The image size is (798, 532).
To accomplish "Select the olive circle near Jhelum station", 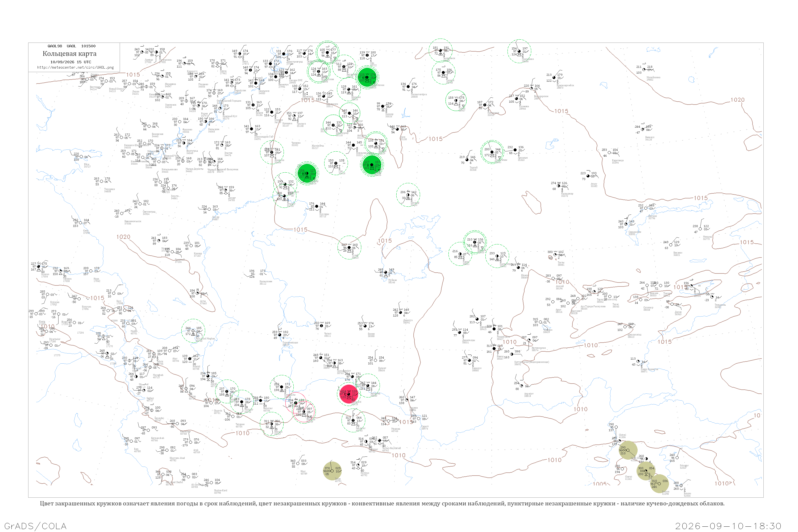I will (x=659, y=484).
